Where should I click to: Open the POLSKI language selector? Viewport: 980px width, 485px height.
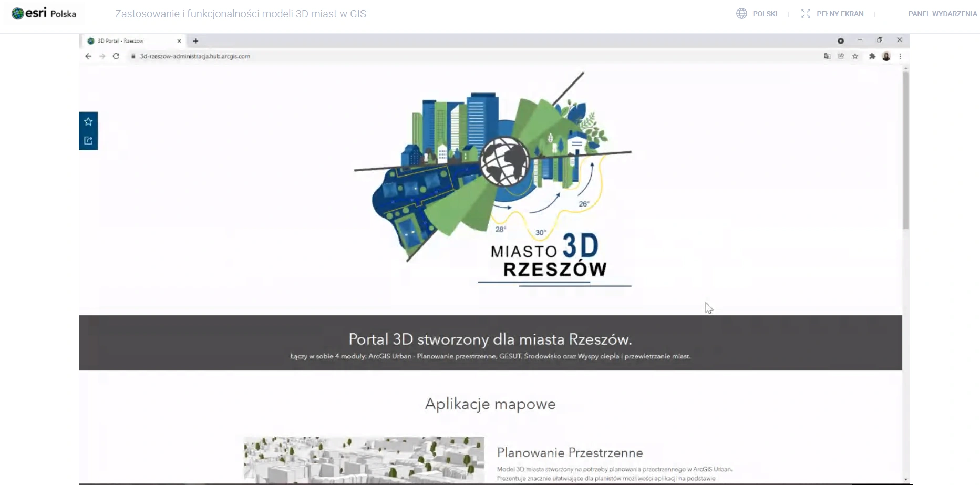click(x=757, y=14)
